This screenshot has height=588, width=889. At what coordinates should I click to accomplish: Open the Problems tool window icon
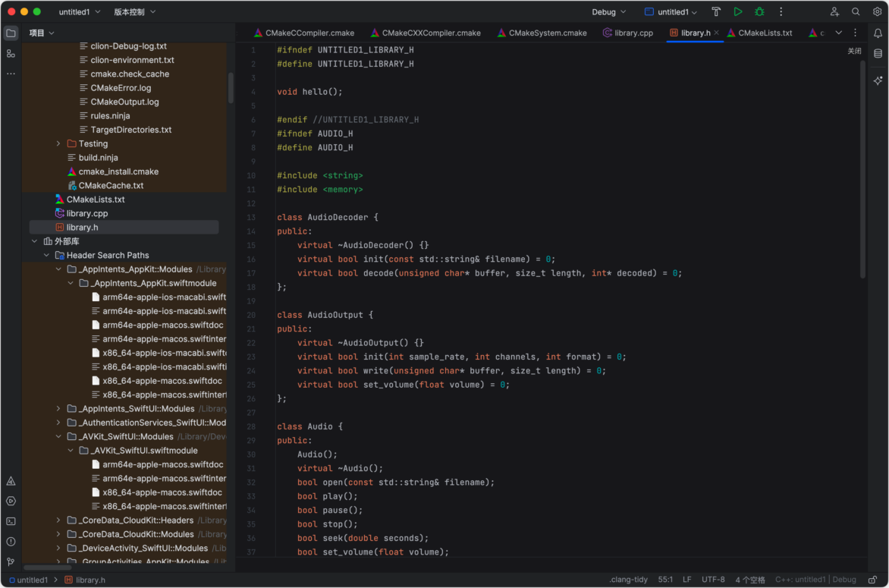[x=11, y=542]
